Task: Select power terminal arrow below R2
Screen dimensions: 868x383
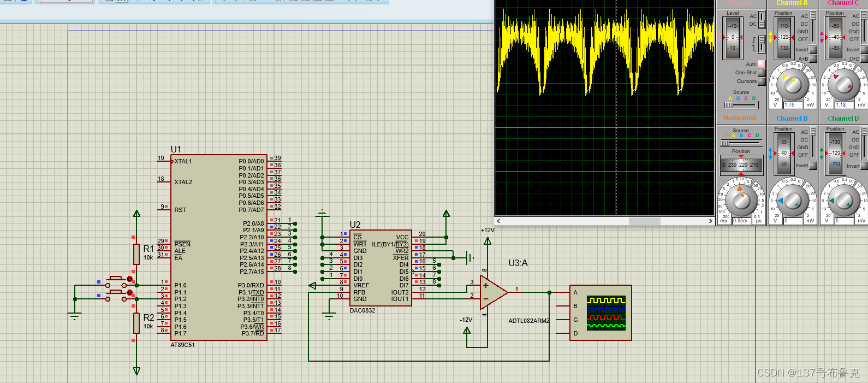Action: pyautogui.click(x=136, y=371)
